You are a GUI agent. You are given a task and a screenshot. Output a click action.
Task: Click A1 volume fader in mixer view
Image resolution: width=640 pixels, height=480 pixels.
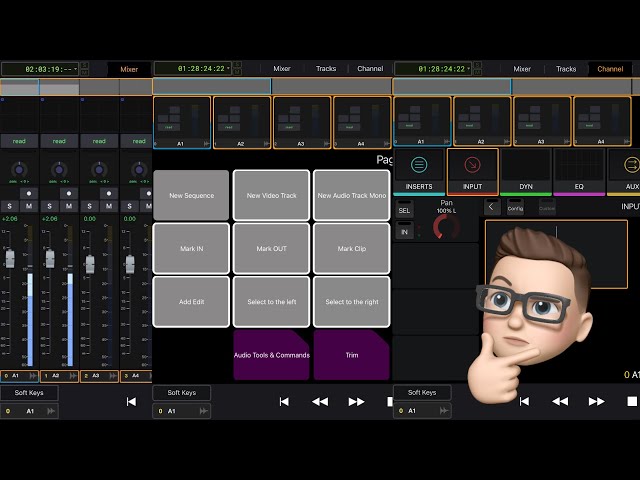(x=10, y=258)
